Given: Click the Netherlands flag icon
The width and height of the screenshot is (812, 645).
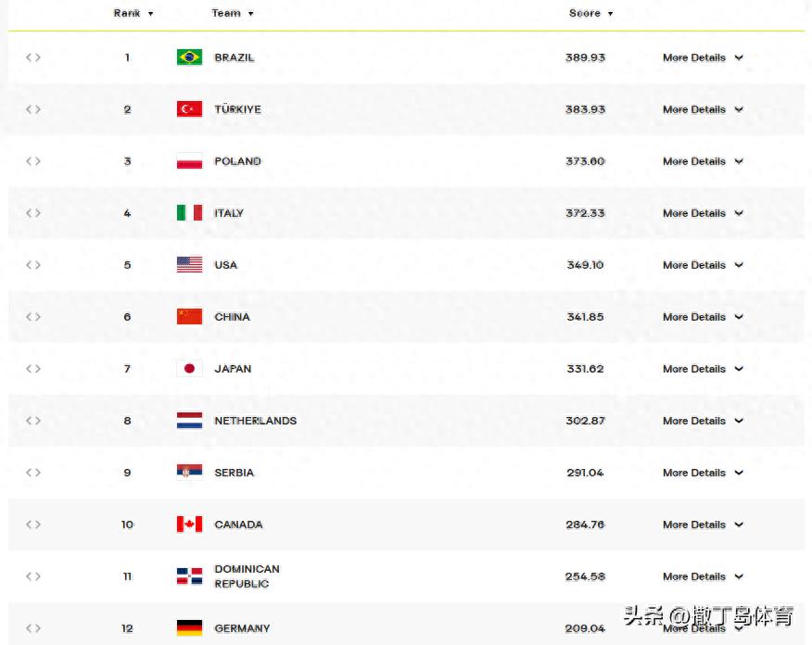Looking at the screenshot, I should 189,421.
